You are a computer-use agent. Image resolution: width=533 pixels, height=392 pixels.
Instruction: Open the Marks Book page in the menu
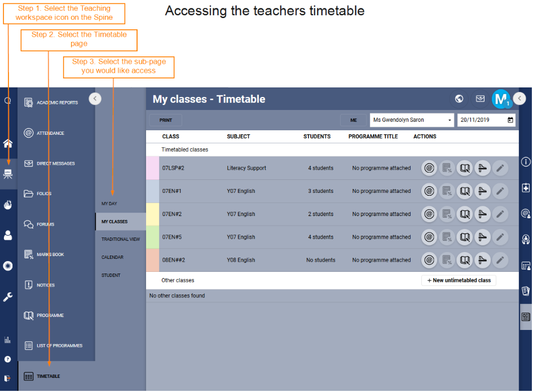point(50,255)
